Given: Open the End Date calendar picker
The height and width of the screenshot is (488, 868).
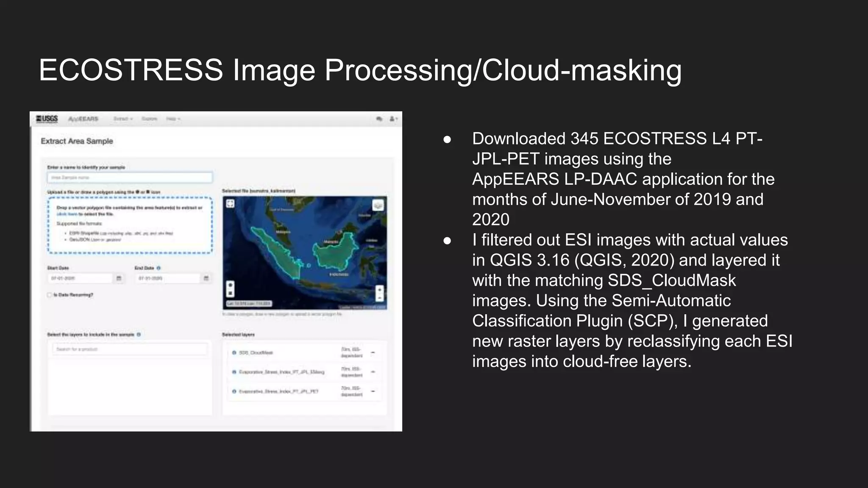Looking at the screenshot, I should click(206, 278).
